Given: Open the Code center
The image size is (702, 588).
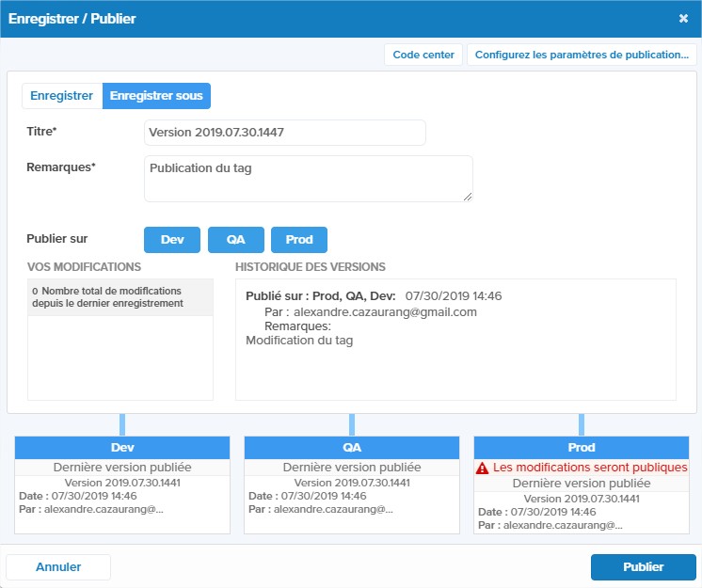Looking at the screenshot, I should 423,55.
